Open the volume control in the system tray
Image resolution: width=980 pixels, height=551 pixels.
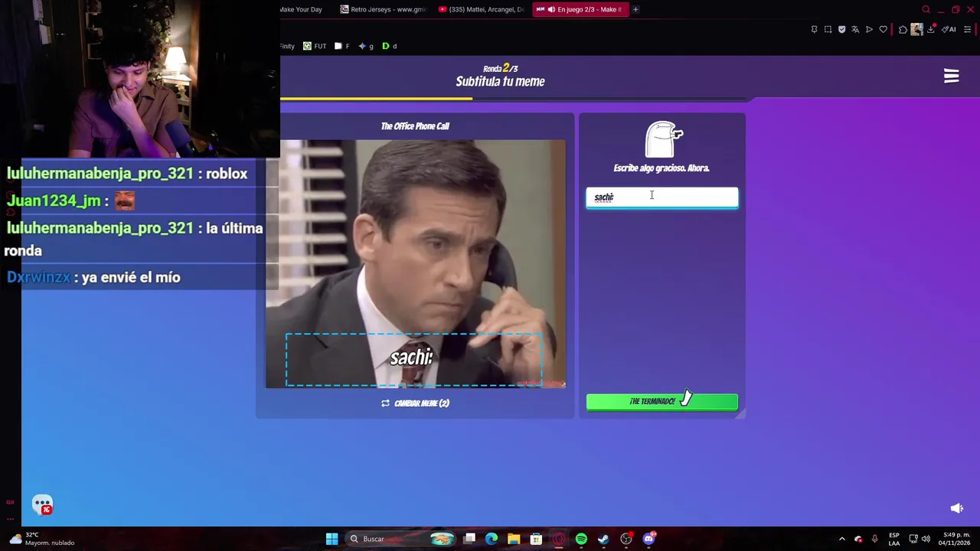[926, 539]
